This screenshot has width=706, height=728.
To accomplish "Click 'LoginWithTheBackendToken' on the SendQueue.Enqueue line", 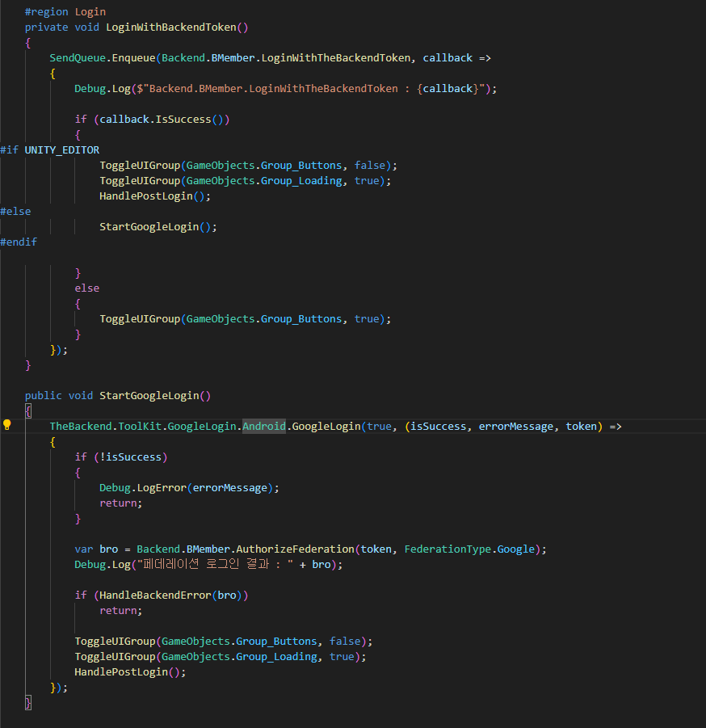I will (x=336, y=58).
